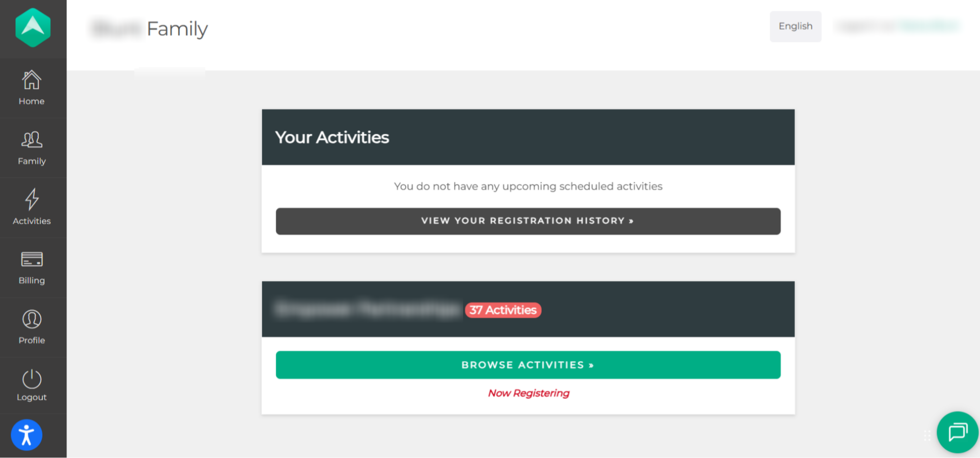Open the blue accessibility widget icon
The image size is (980, 458).
pos(27,435)
